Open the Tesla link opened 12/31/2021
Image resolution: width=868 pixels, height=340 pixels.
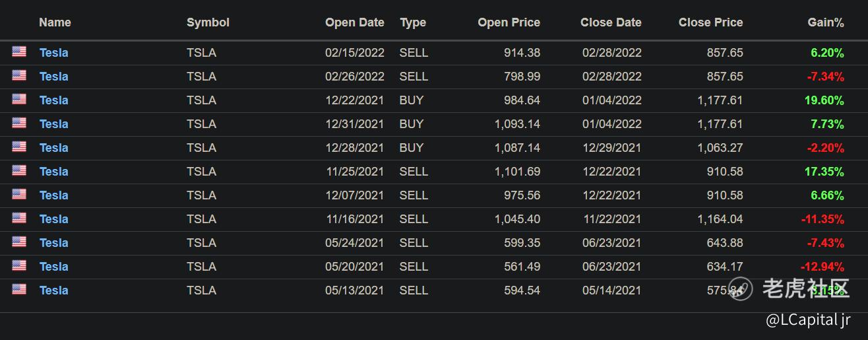(x=54, y=124)
